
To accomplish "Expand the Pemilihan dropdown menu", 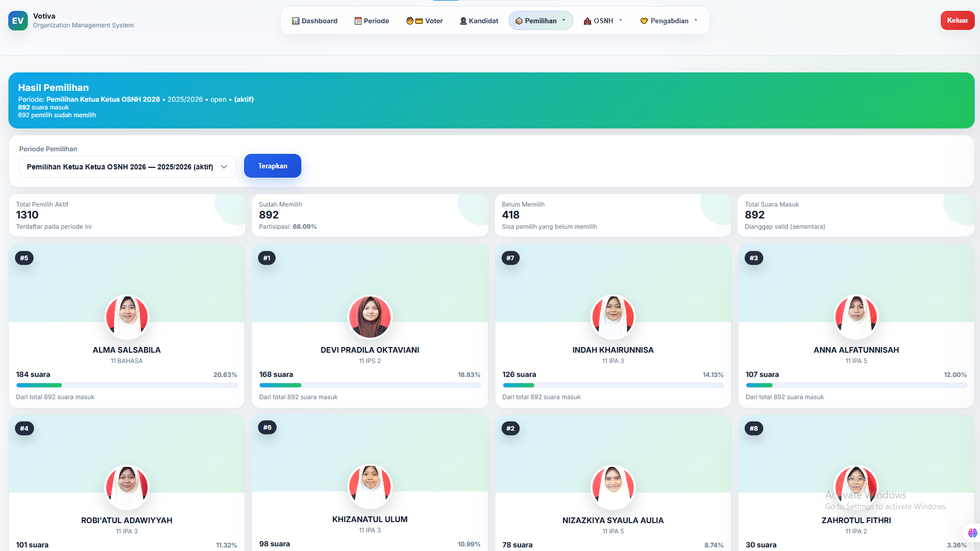I will 540,21.
